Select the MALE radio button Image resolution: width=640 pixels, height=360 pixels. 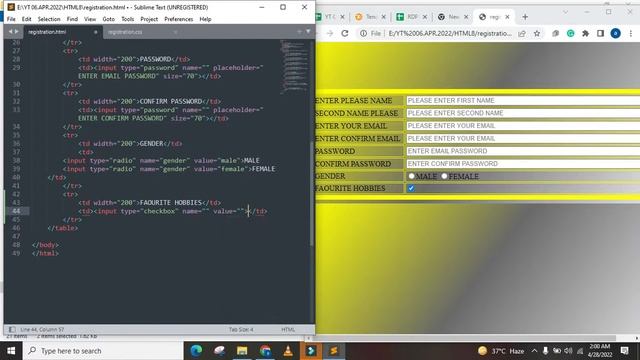click(x=411, y=176)
